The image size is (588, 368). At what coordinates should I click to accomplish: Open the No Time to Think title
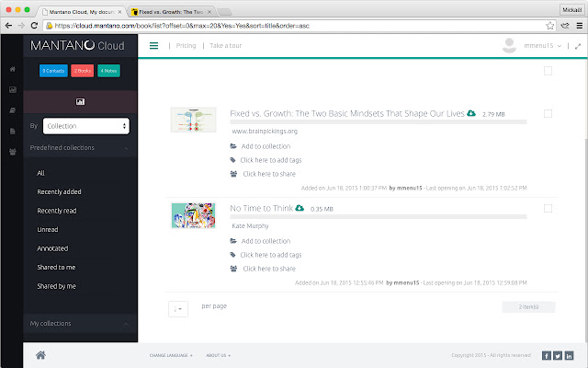(x=261, y=208)
